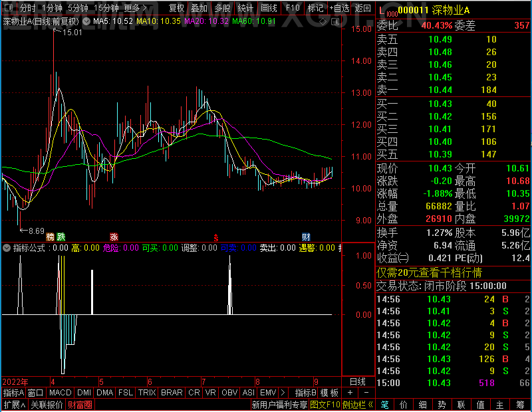Switch to the 5分钟 chart

pos(78,7)
